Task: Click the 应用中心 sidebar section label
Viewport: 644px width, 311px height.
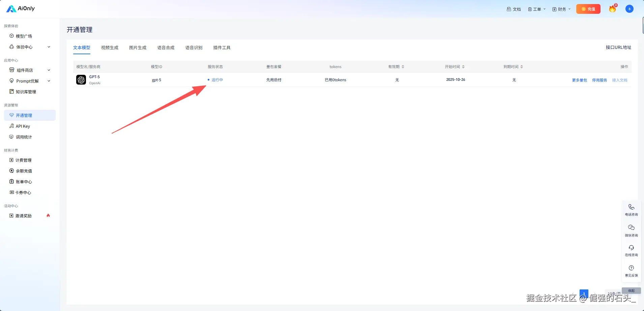Action: pyautogui.click(x=11, y=60)
